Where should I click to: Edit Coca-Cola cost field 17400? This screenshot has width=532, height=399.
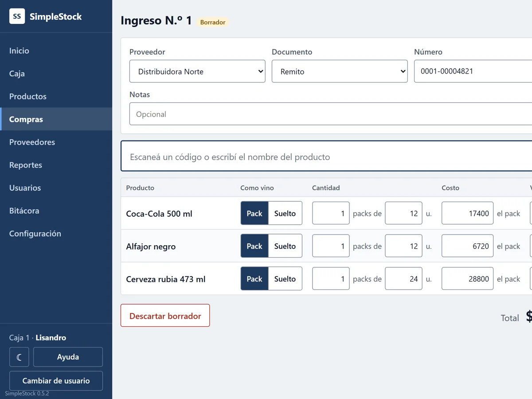pyautogui.click(x=467, y=213)
